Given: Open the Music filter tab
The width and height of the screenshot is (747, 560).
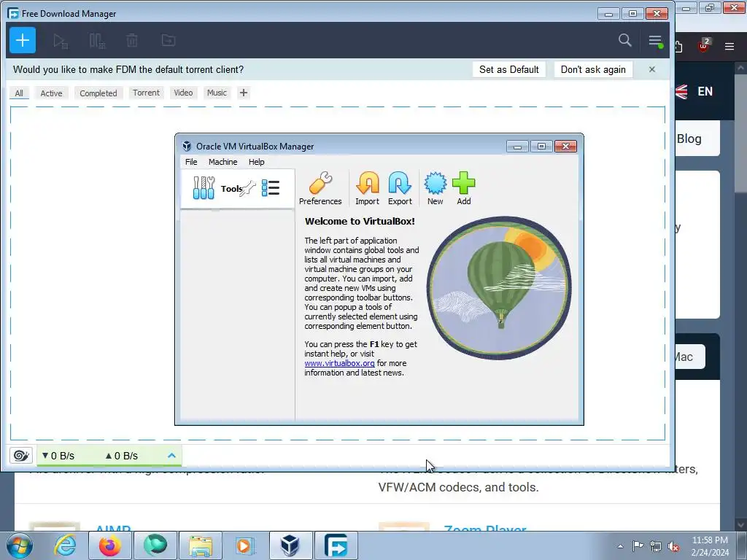Looking at the screenshot, I should (217, 93).
